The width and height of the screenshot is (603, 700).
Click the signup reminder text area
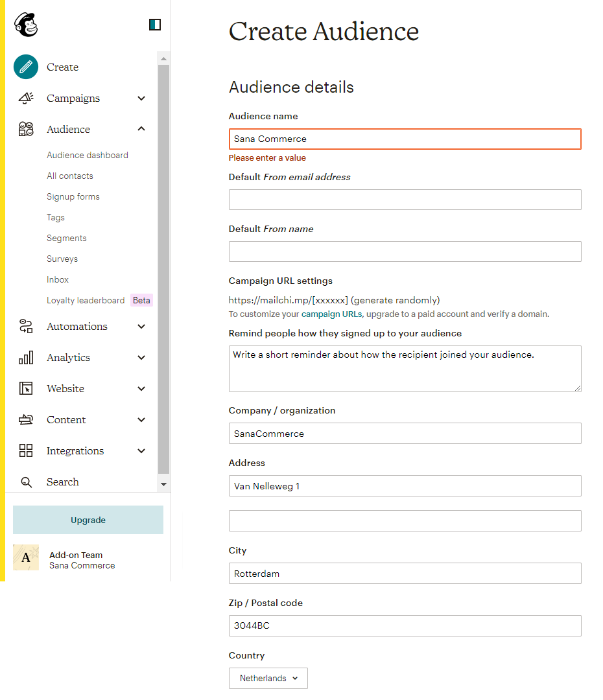tap(405, 369)
